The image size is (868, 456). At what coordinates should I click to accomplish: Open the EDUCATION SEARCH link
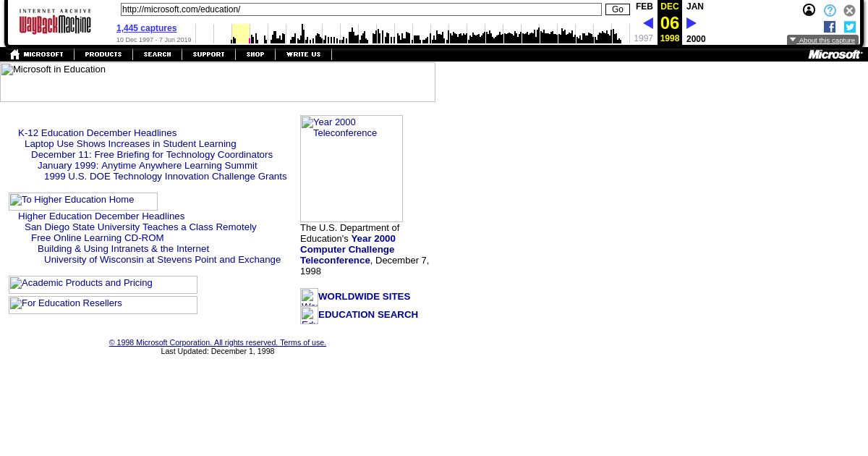pos(368,315)
